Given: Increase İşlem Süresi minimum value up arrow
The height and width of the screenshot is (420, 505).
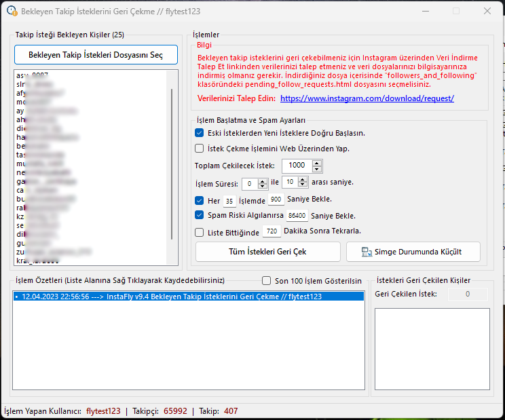Looking at the screenshot, I should pyautogui.click(x=263, y=181).
